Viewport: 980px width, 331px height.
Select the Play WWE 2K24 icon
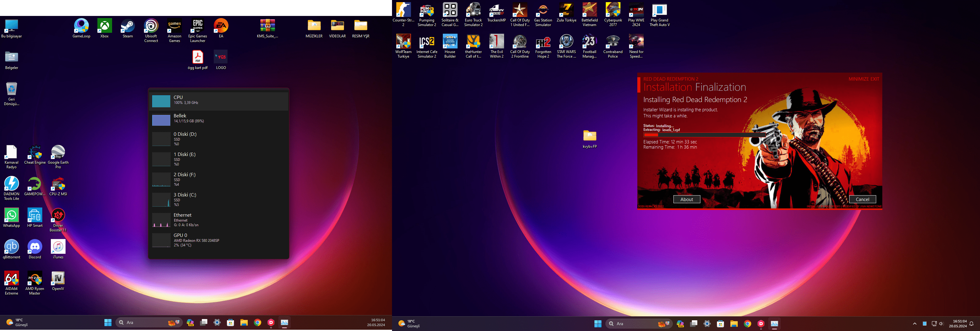tap(636, 14)
